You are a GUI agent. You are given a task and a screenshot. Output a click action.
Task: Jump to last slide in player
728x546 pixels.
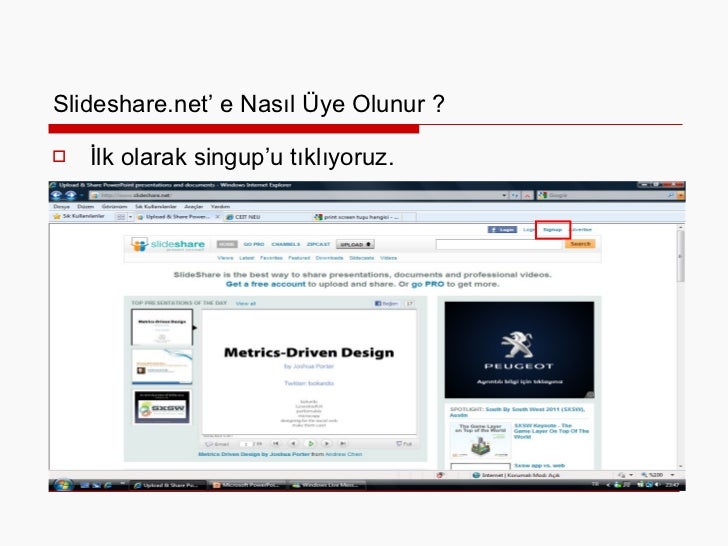point(343,444)
